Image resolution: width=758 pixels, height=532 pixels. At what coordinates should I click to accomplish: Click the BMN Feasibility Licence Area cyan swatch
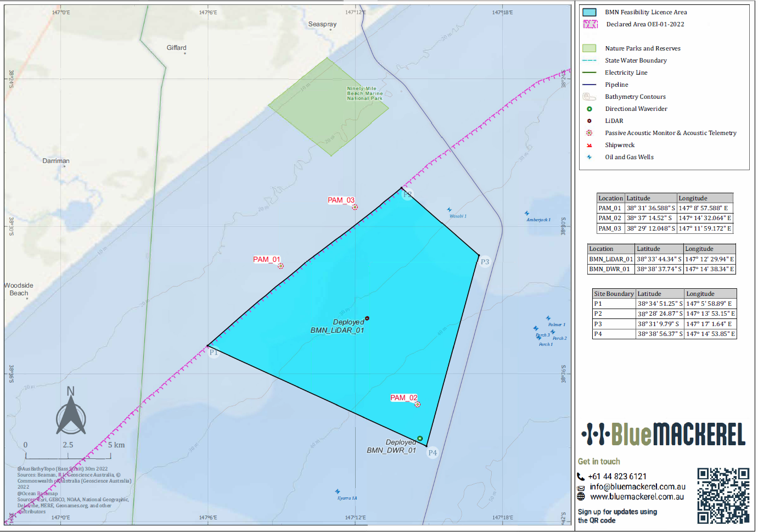point(589,12)
